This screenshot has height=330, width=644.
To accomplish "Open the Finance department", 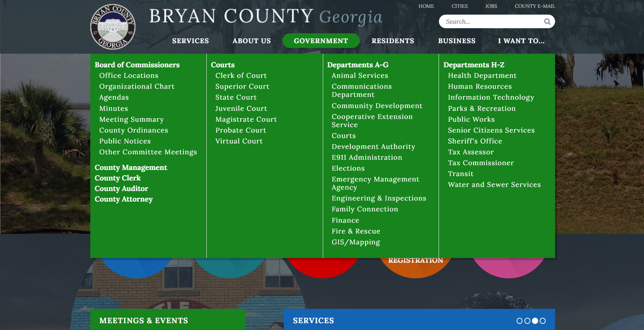I will click(x=345, y=220).
